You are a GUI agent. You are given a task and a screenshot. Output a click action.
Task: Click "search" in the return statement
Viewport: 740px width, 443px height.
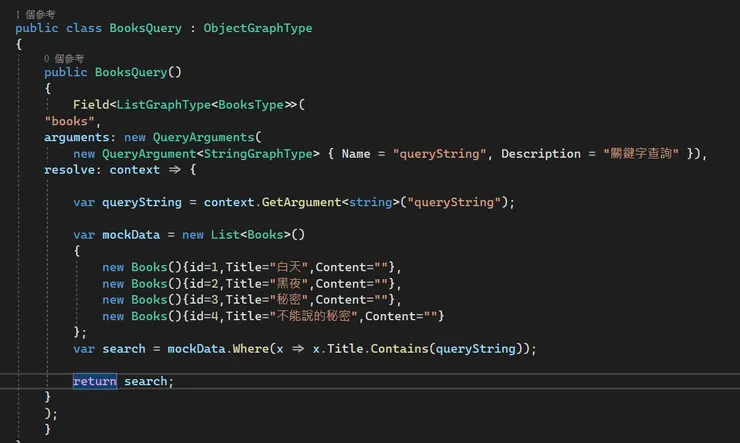145,381
